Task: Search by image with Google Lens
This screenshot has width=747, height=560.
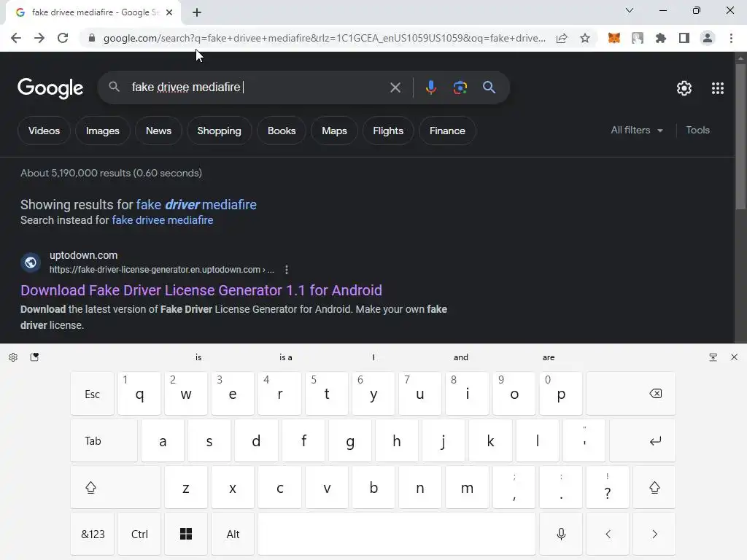Action: (x=460, y=87)
